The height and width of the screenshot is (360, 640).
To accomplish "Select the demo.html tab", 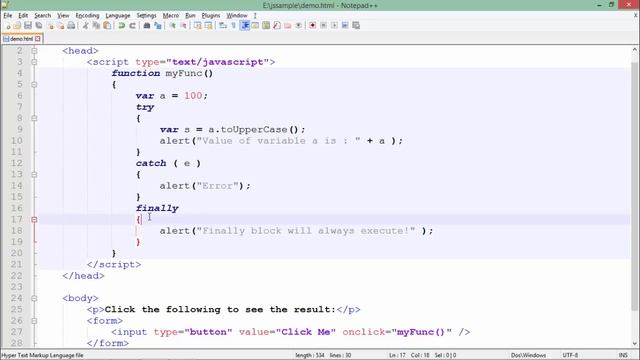I will [x=21, y=39].
